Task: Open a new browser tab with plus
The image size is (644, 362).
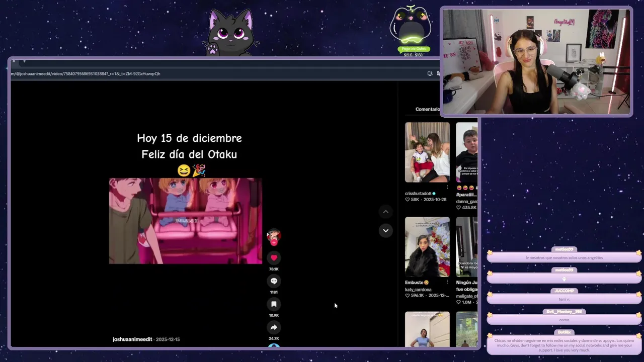Action: (24, 61)
